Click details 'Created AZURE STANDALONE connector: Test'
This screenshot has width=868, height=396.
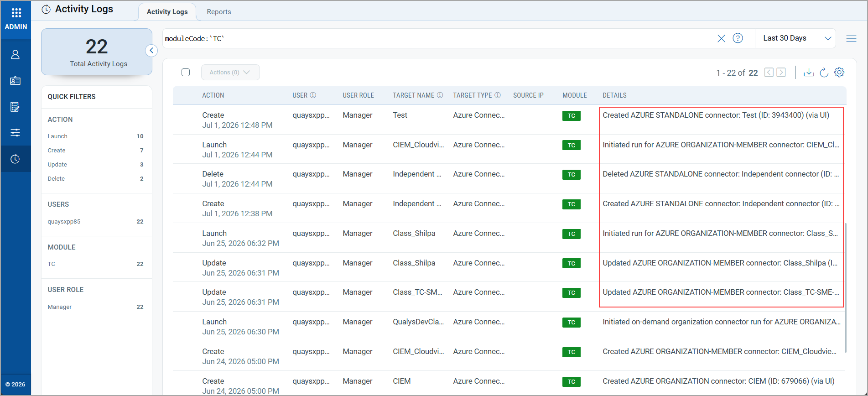click(716, 115)
